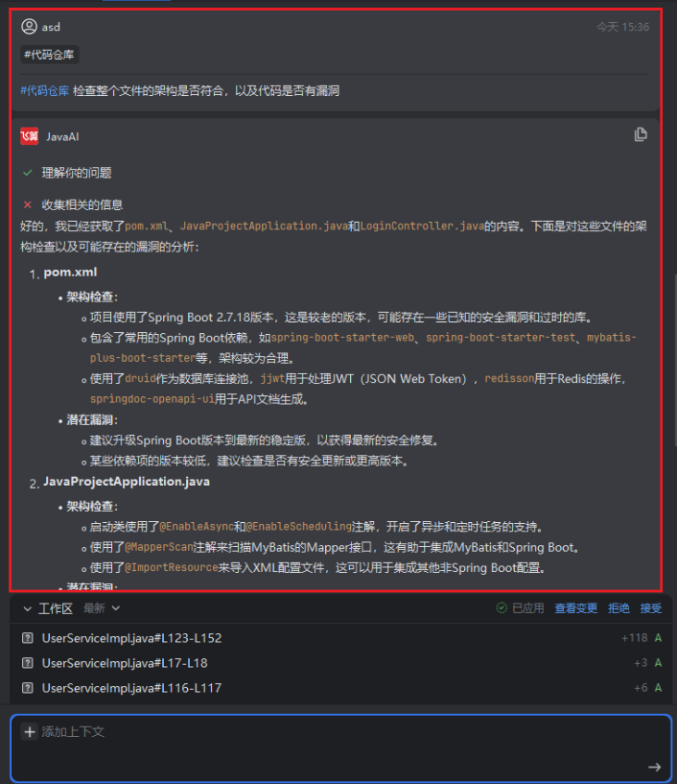Click the red JavaAI logo icon
Image resolution: width=677 pixels, height=784 pixels.
30,136
